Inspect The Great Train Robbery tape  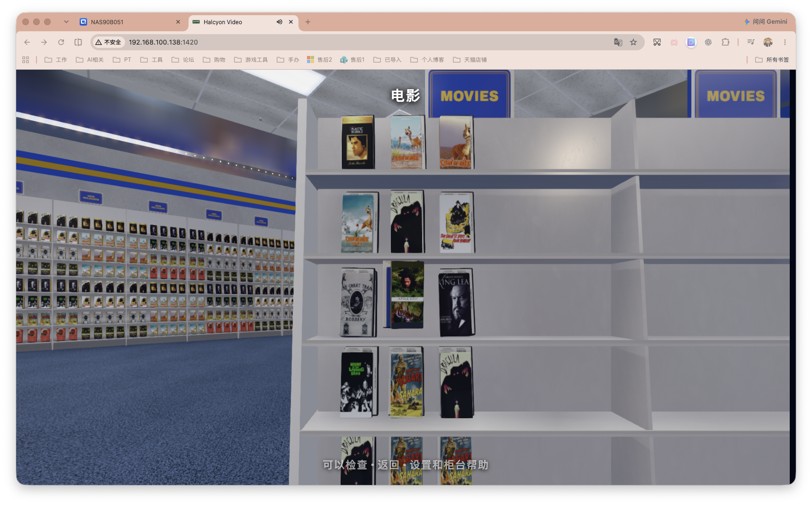358,302
